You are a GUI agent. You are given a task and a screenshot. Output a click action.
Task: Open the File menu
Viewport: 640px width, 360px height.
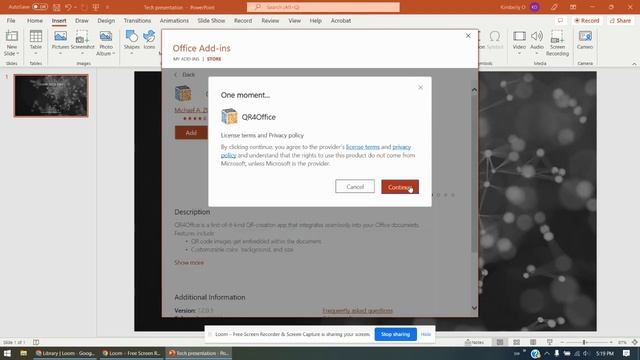11,20
